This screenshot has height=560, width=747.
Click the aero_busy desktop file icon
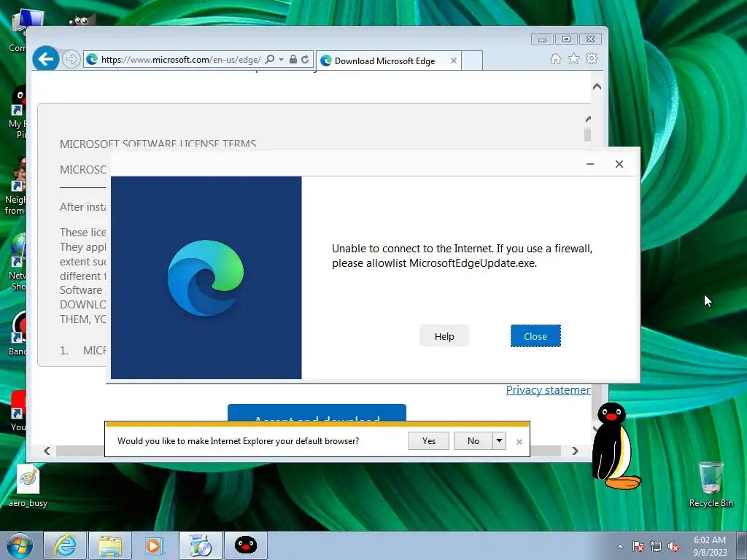(28, 486)
